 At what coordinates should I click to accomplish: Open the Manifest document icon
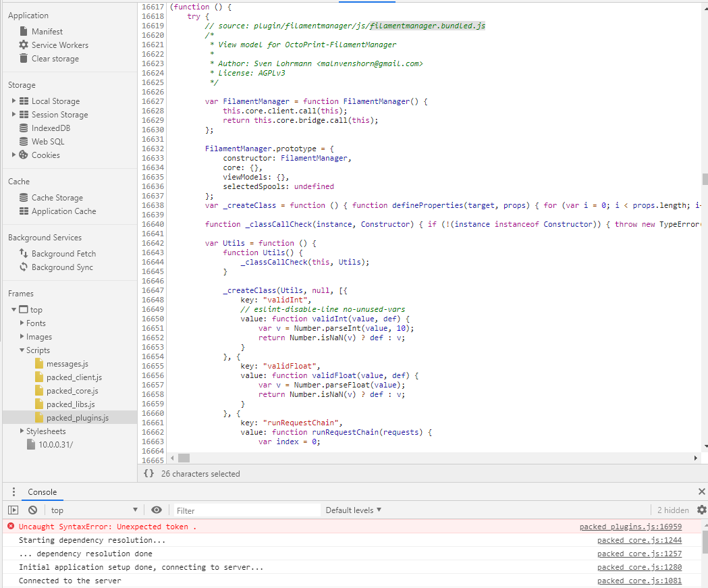pyautogui.click(x=24, y=31)
